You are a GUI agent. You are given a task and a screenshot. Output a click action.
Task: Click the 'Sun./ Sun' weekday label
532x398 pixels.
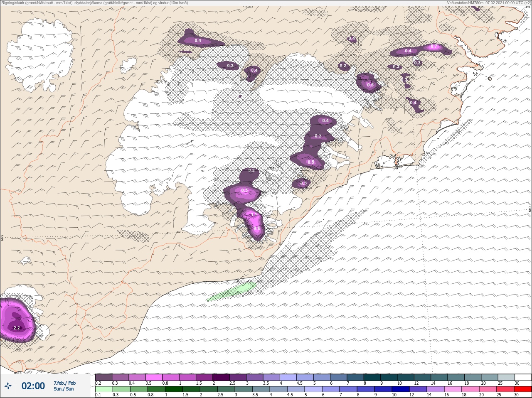point(64,389)
